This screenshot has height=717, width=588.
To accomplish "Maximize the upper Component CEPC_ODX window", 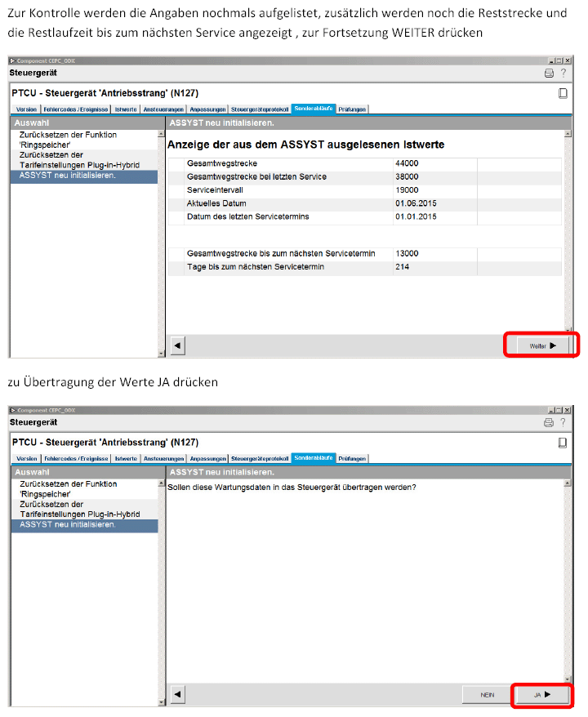I will (x=559, y=60).
